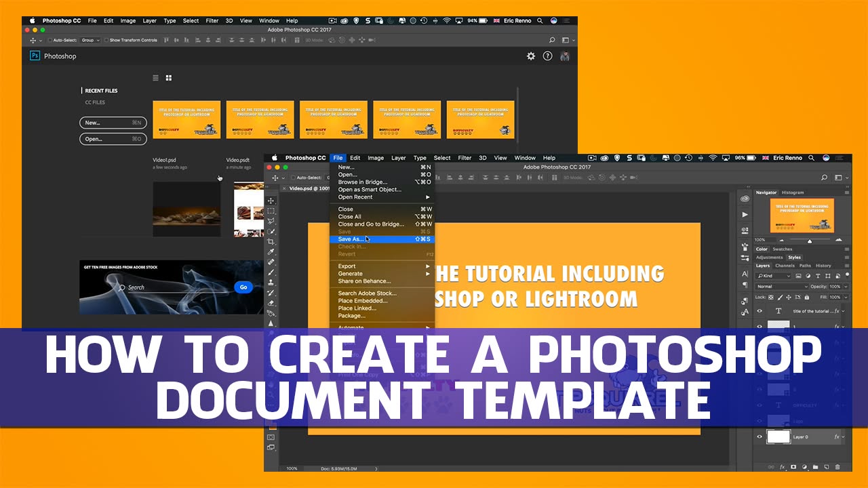
Task: Open the Opacity dropdown arrow
Action: 845,287
